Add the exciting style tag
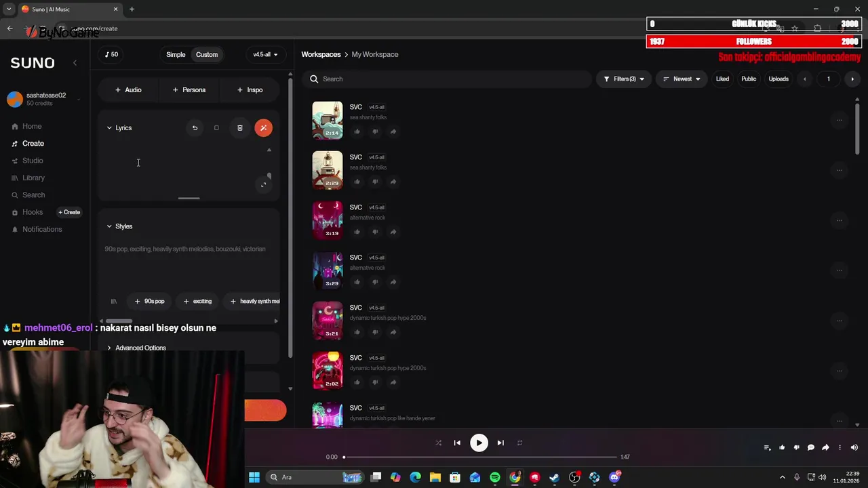Image resolution: width=868 pixels, height=488 pixels. tap(197, 301)
